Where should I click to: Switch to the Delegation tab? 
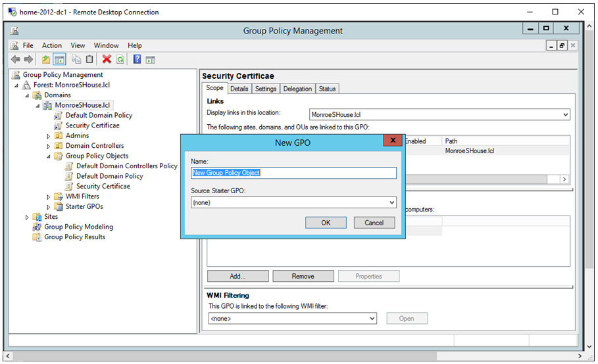point(297,89)
